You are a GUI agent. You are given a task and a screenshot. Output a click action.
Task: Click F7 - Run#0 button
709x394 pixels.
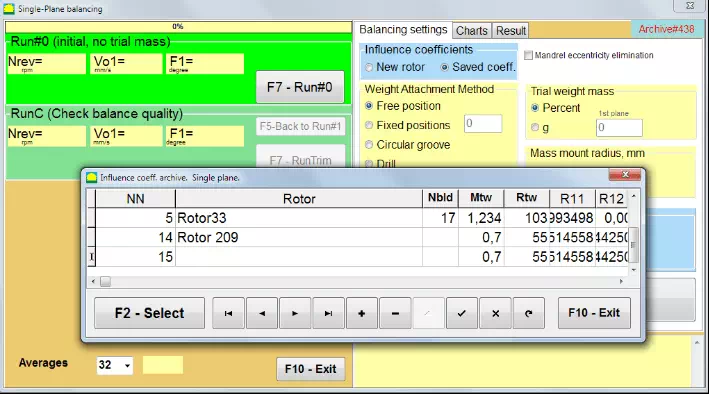[300, 87]
